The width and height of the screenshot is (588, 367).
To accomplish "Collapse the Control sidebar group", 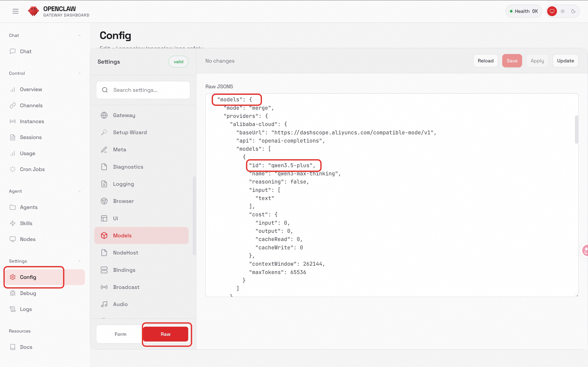I will pyautogui.click(x=79, y=73).
